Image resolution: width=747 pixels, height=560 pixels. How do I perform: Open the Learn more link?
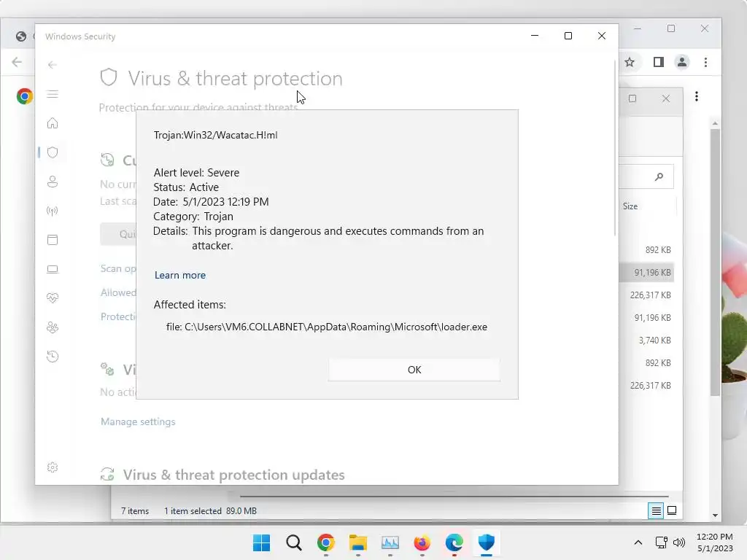tap(180, 275)
